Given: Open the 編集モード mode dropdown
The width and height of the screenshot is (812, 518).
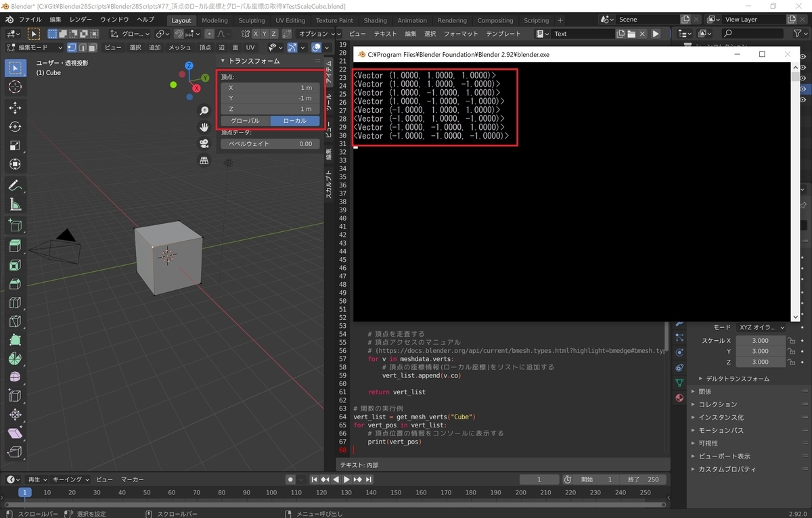Looking at the screenshot, I should click(34, 47).
